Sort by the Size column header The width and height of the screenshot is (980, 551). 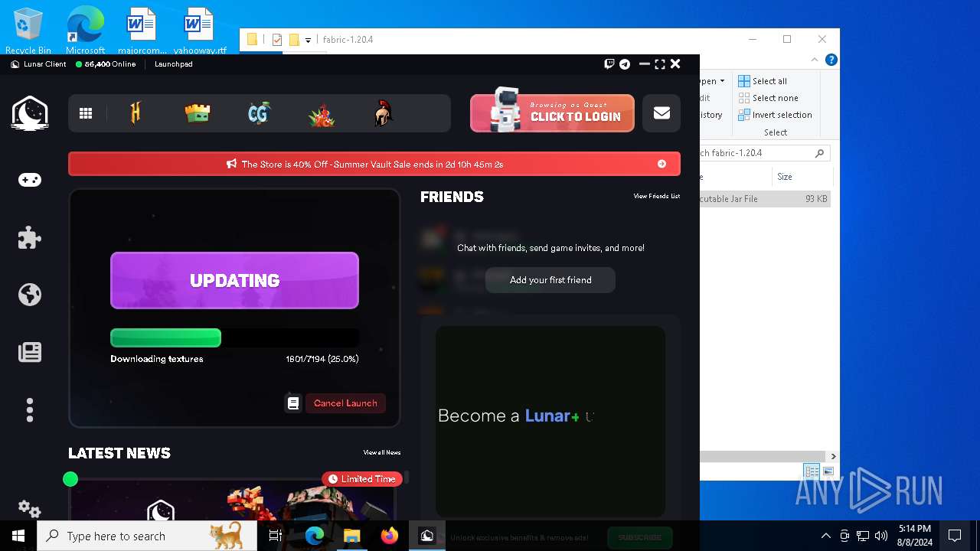pyautogui.click(x=801, y=177)
